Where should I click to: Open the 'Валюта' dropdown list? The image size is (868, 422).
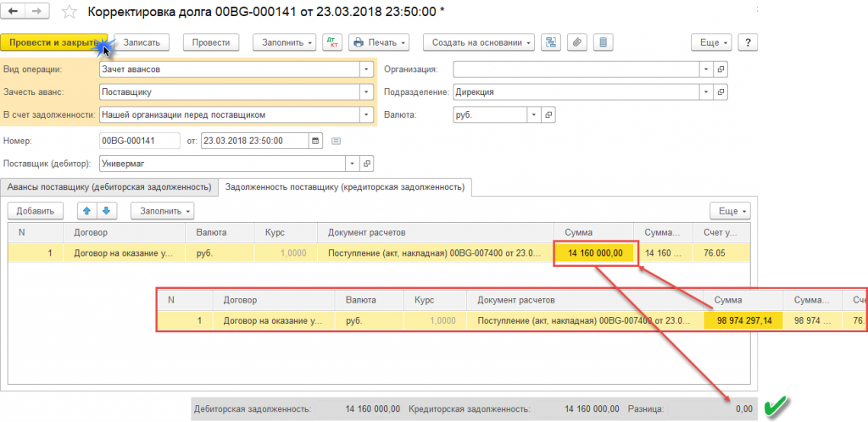tap(534, 114)
